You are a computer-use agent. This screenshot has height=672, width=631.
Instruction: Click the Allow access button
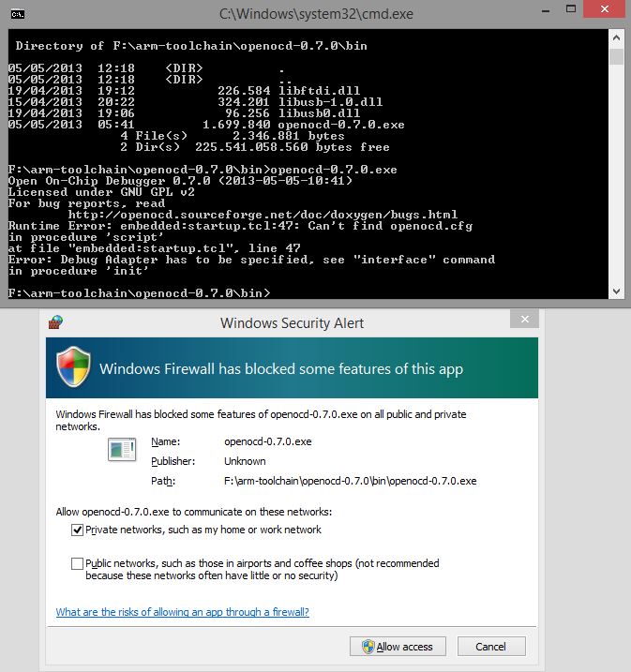(x=398, y=647)
